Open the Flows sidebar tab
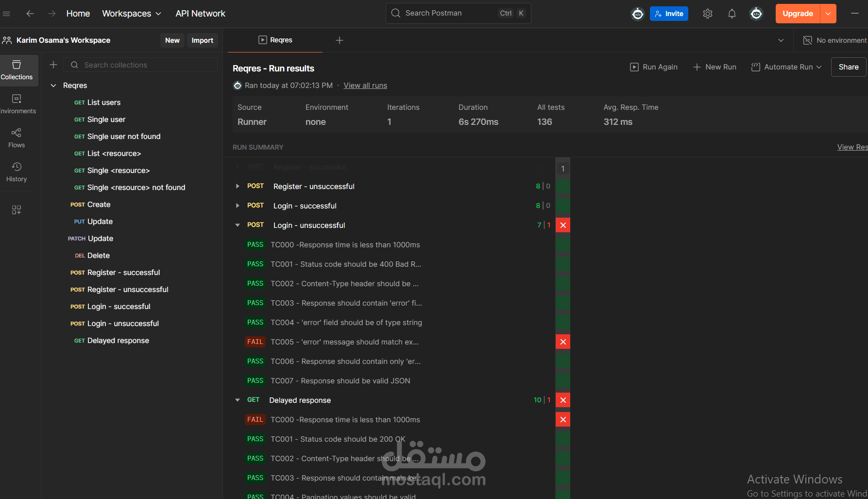 click(x=17, y=138)
